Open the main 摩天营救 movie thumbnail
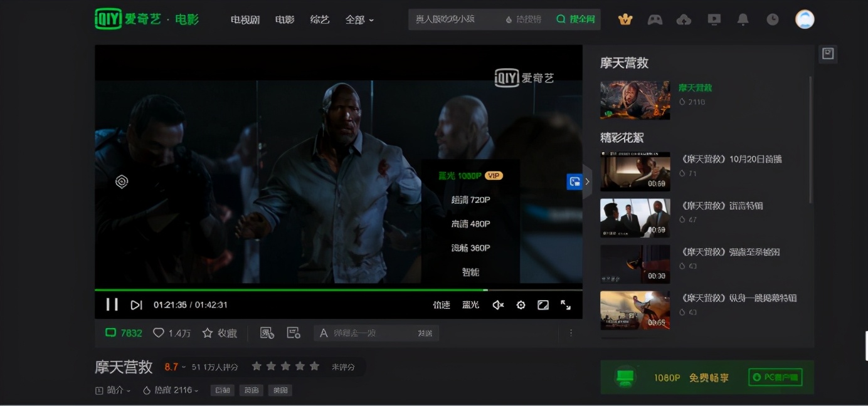Image resolution: width=868 pixels, height=406 pixels. 635,100
